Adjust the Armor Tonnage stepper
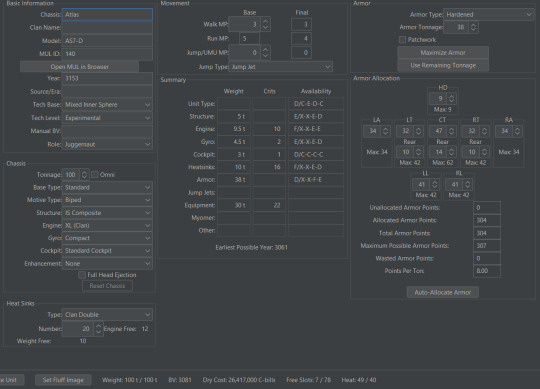The height and width of the screenshot is (389, 540). click(x=474, y=27)
